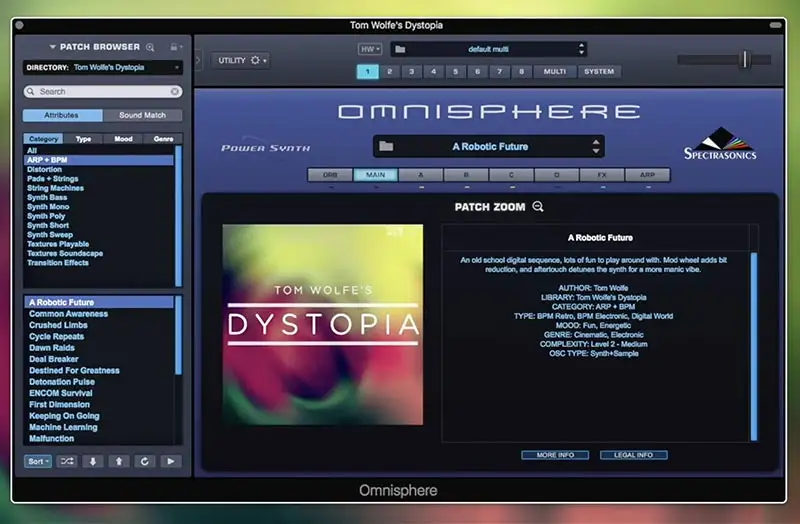The height and width of the screenshot is (524, 800).
Task: Step to next patch with down arrow
Action: click(x=93, y=461)
